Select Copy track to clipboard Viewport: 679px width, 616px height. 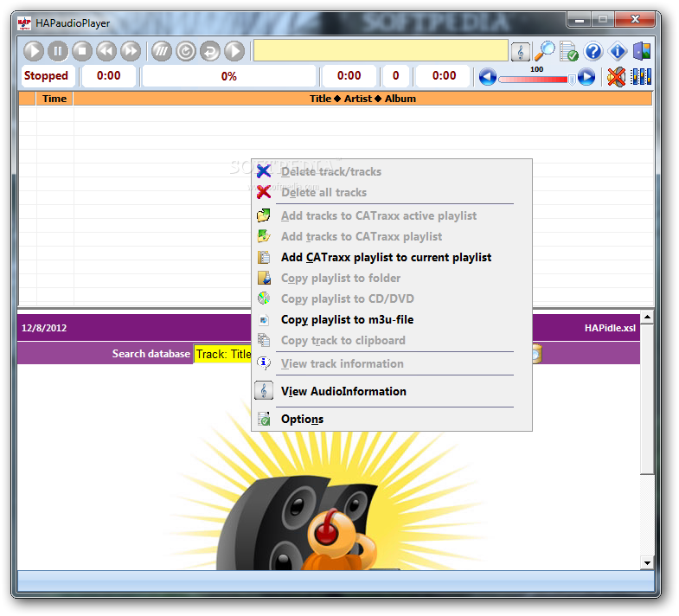pyautogui.click(x=392, y=341)
